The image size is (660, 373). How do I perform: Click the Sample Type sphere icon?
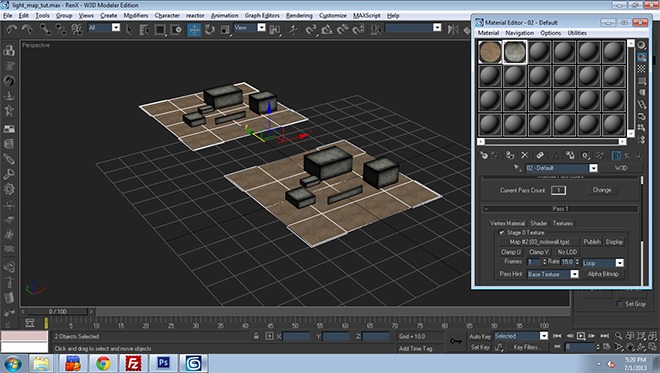click(641, 45)
